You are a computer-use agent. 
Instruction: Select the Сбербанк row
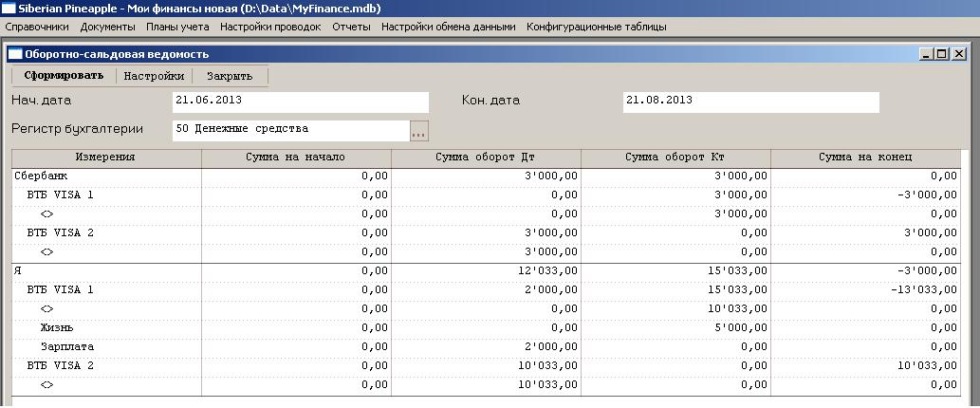click(487, 176)
